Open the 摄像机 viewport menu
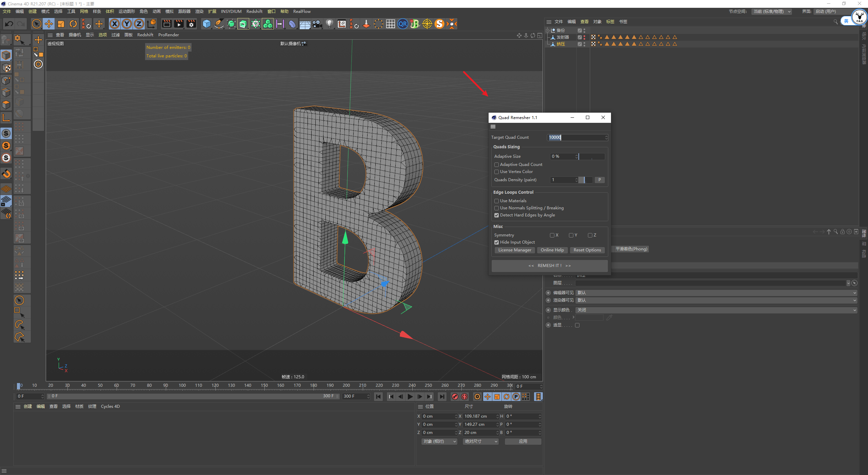This screenshot has width=868, height=475. coord(75,35)
